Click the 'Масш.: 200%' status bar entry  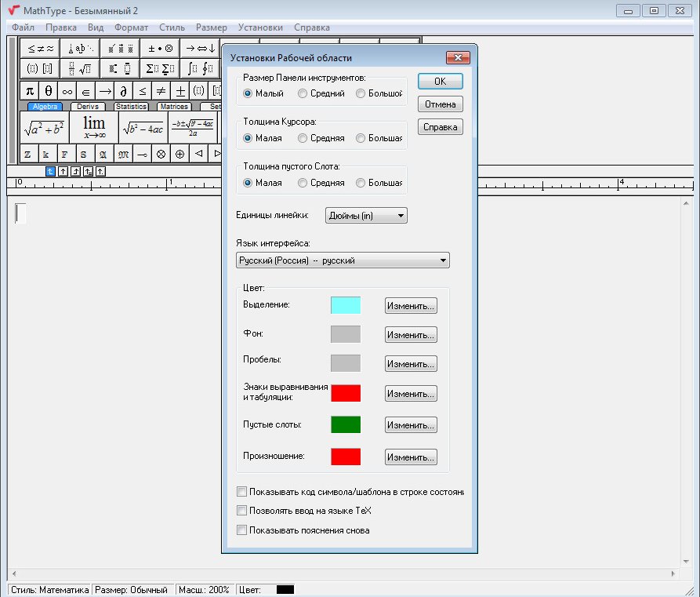pyautogui.click(x=204, y=589)
